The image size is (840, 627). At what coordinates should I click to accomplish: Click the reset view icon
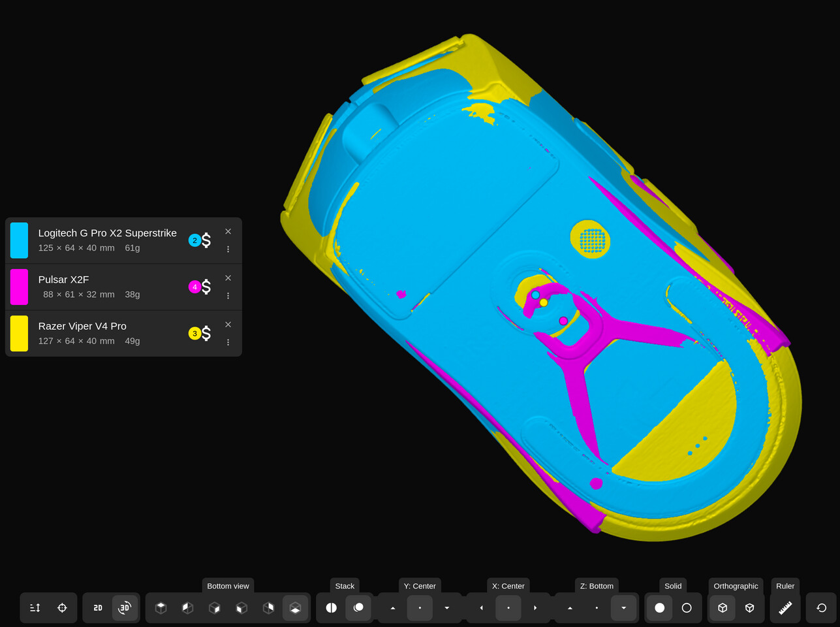821,607
